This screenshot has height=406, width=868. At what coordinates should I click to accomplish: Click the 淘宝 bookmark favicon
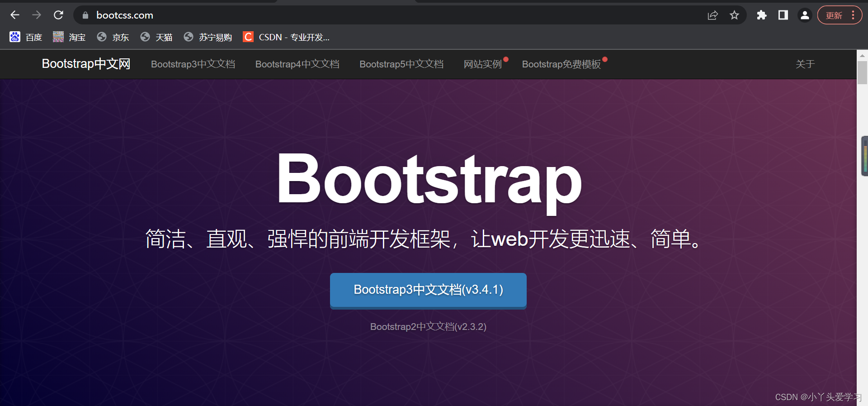click(x=58, y=37)
